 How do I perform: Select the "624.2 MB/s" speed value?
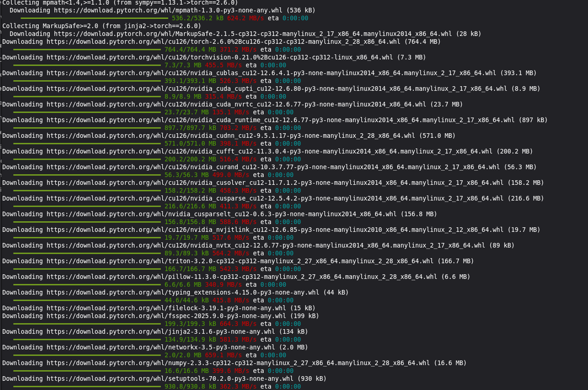(x=246, y=18)
